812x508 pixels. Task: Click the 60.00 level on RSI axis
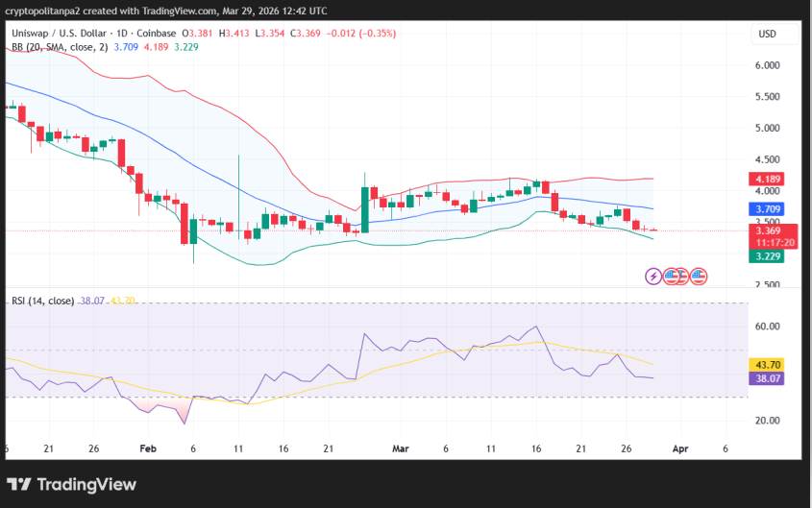click(x=767, y=327)
